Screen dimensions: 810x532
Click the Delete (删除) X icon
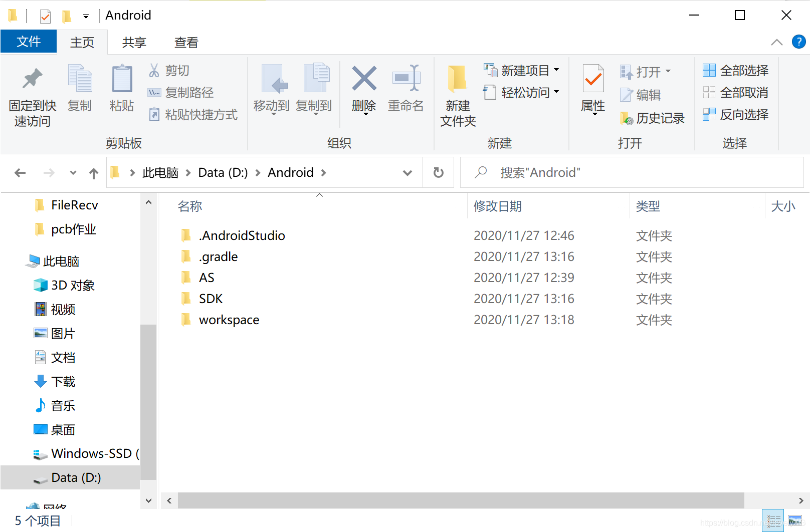pos(364,79)
